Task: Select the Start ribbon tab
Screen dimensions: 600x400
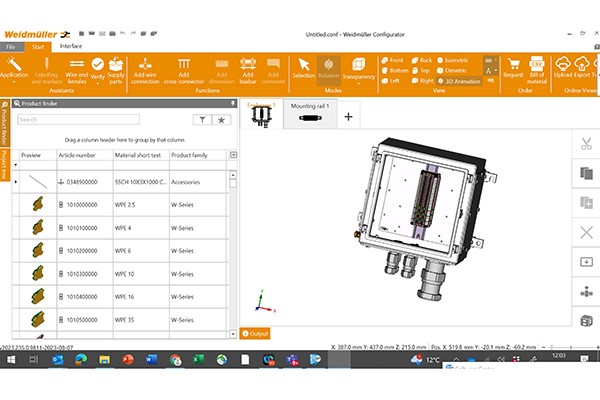Action: click(x=38, y=47)
